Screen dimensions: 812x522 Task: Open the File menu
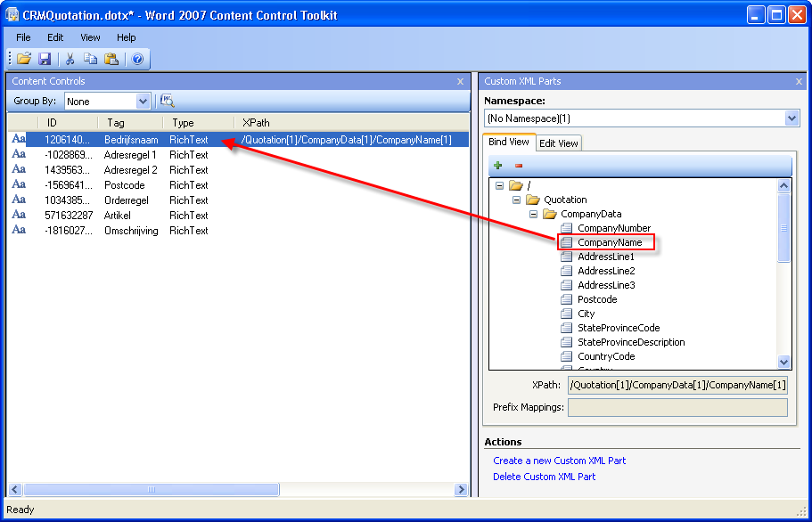coord(23,37)
